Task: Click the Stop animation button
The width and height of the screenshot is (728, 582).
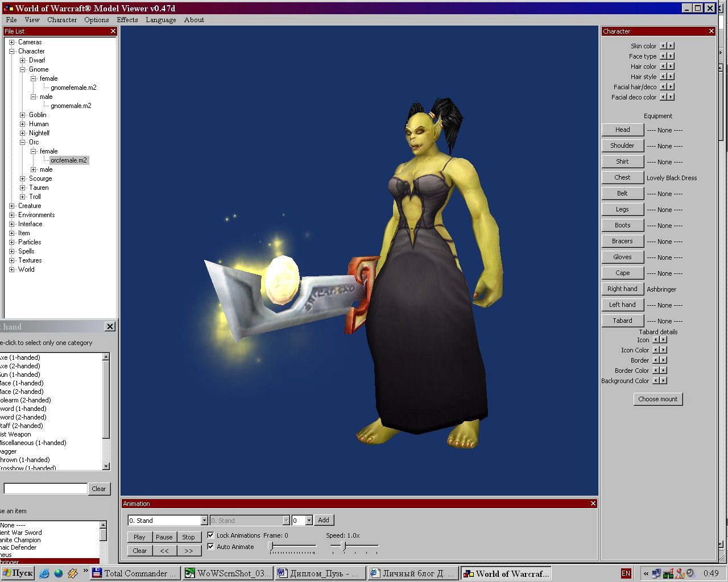Action: 188,537
